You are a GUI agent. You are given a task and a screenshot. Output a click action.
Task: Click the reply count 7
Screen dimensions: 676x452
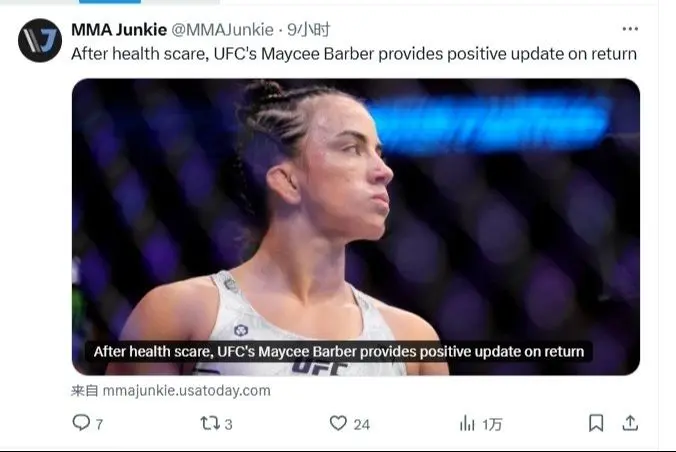(99, 424)
